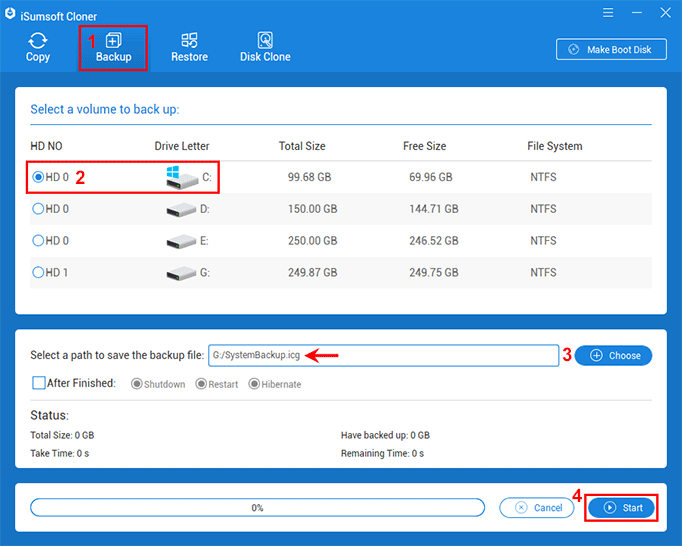This screenshot has width=682, height=546.
Task: Click the backup file path field
Action: 384,355
